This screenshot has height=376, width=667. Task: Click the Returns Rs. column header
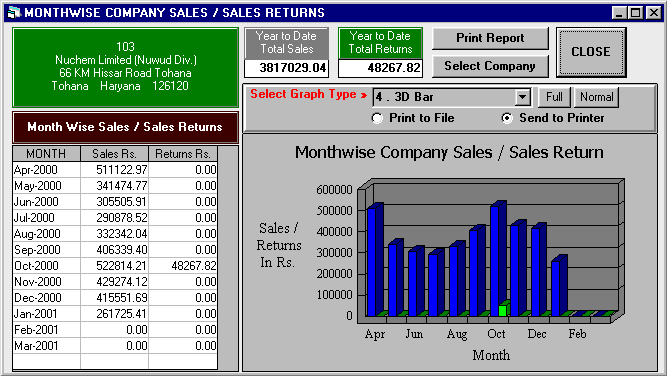pyautogui.click(x=183, y=154)
